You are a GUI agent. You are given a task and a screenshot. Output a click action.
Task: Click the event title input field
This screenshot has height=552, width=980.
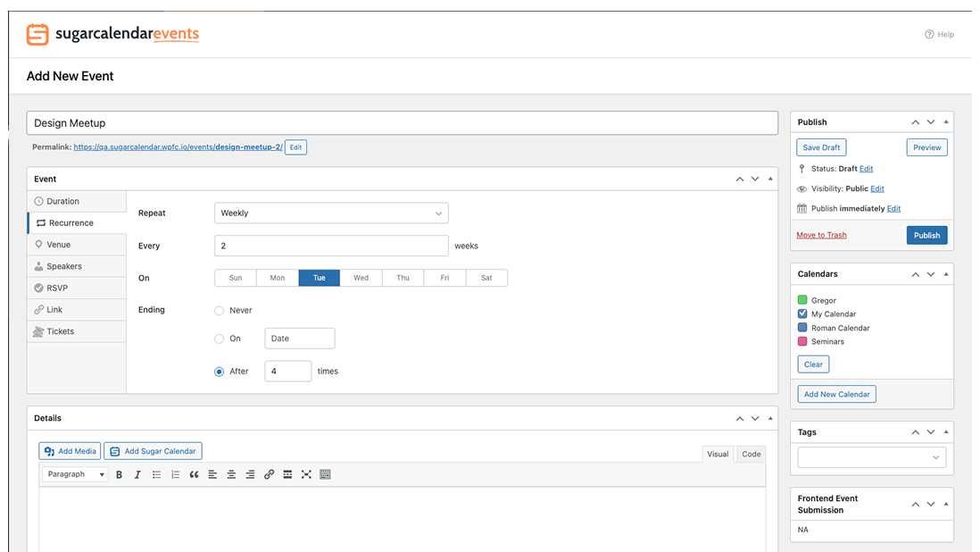click(x=402, y=123)
